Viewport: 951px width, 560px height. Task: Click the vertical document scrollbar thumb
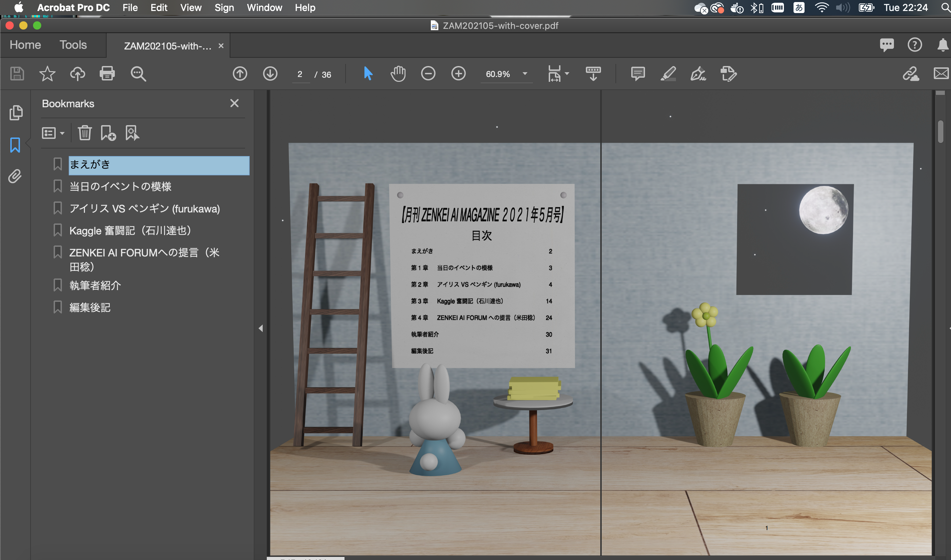click(x=940, y=131)
